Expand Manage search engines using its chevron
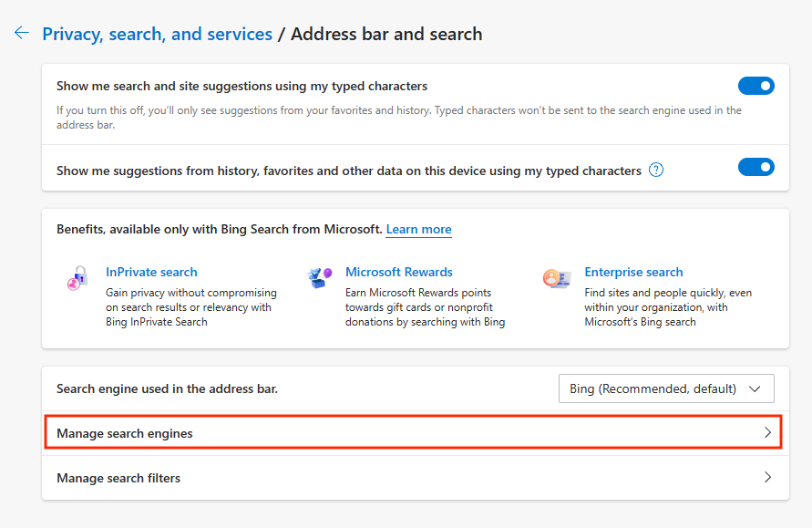 pyautogui.click(x=767, y=433)
